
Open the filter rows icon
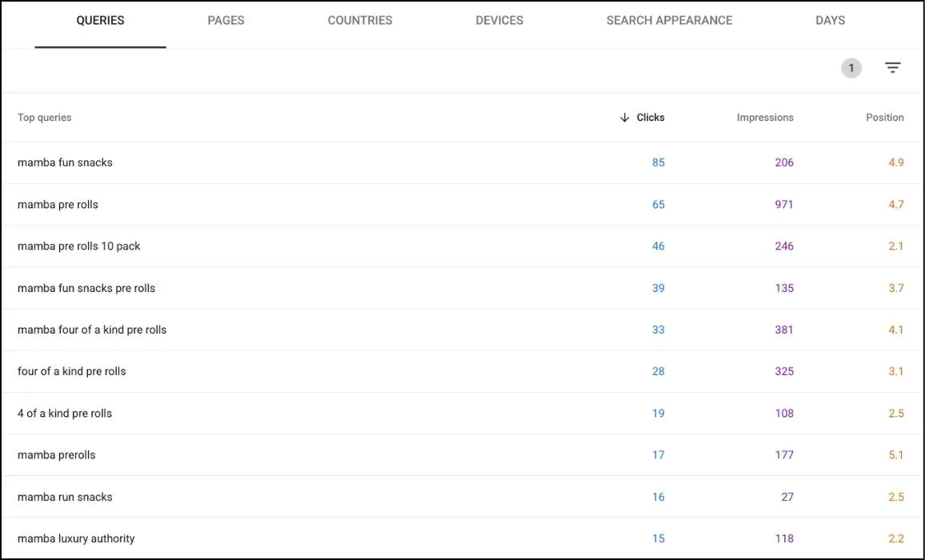click(892, 68)
